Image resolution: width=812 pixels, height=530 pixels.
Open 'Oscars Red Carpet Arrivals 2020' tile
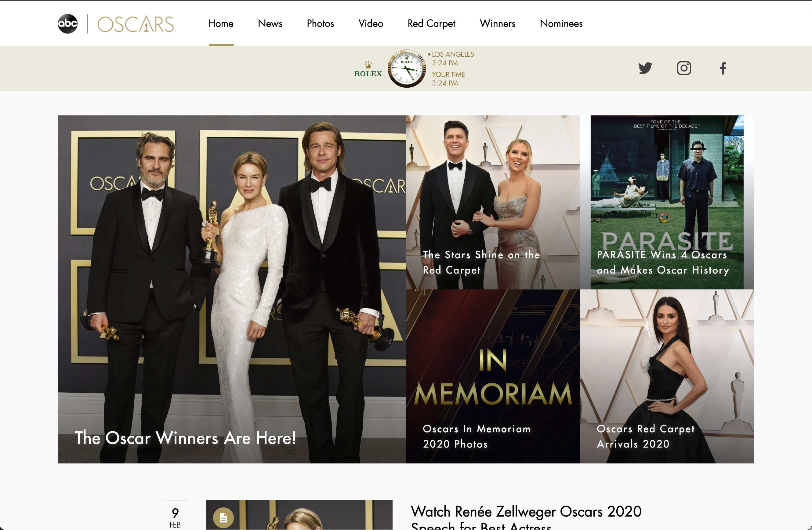tap(667, 376)
